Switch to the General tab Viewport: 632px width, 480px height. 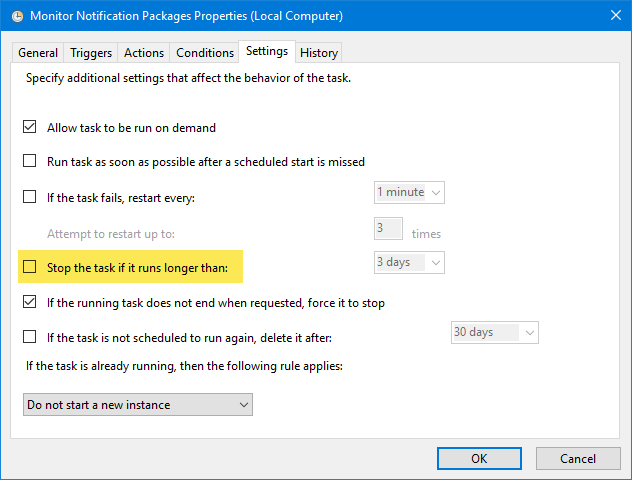(38, 53)
